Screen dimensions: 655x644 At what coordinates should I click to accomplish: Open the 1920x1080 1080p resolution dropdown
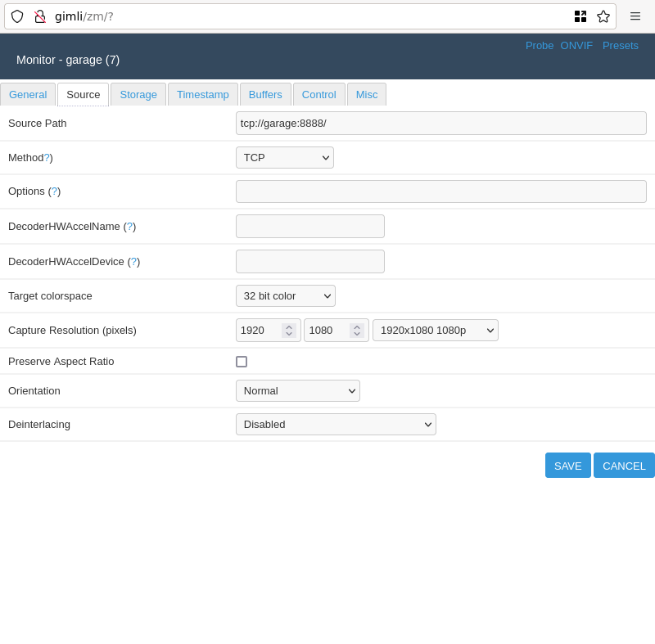[436, 330]
